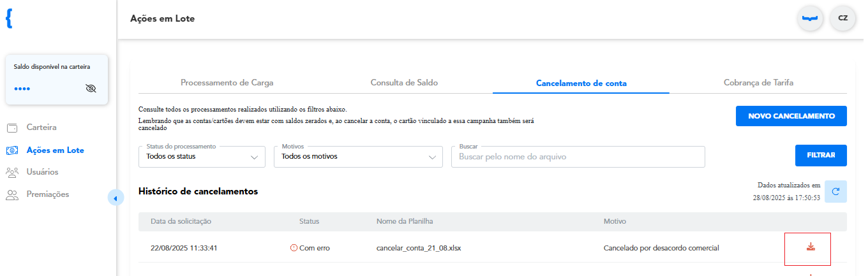The image size is (868, 276).
Task: Click Cancelado por desacordo comercial text
Action: tap(661, 248)
